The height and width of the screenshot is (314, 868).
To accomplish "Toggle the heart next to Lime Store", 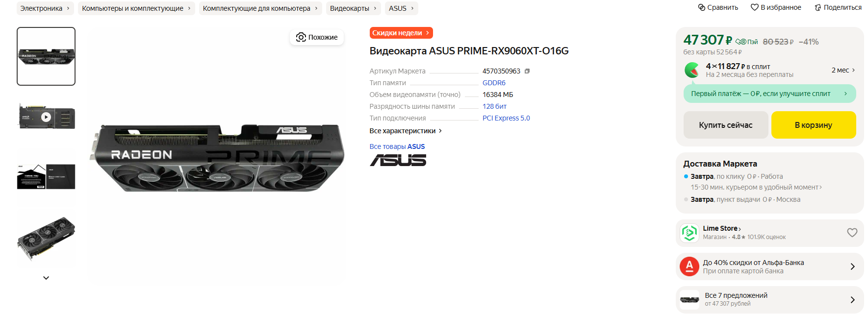I will coord(852,233).
